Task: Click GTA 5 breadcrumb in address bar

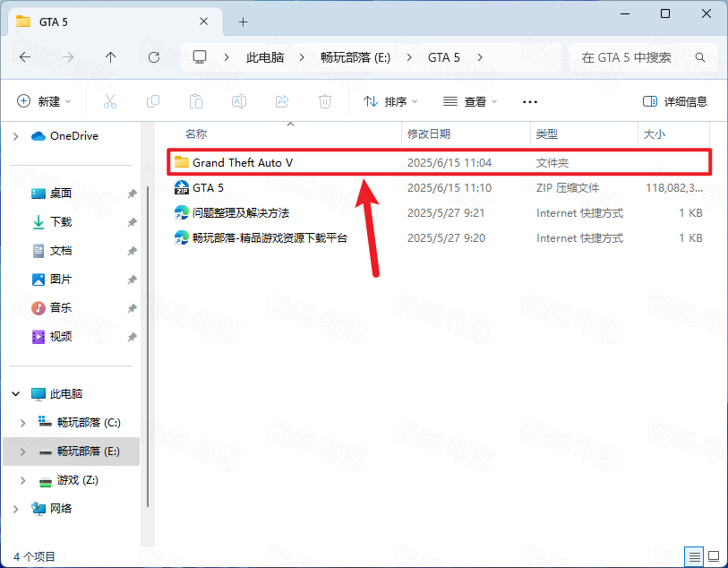Action: [x=444, y=57]
